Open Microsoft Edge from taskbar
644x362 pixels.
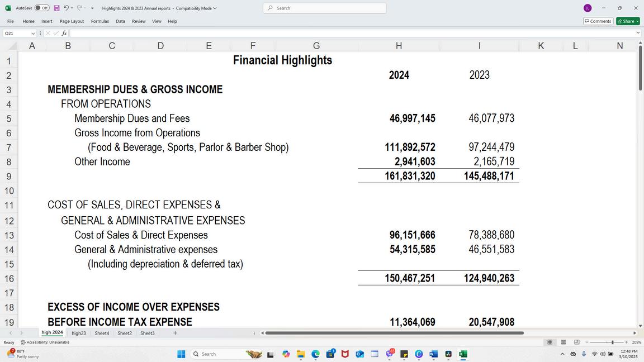[315, 354]
